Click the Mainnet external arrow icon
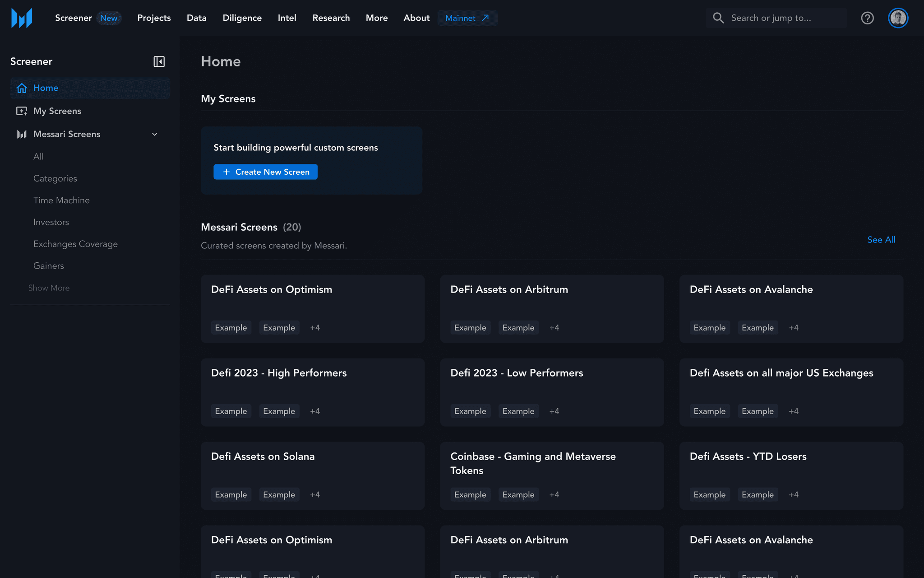This screenshot has height=578, width=924. (485, 18)
